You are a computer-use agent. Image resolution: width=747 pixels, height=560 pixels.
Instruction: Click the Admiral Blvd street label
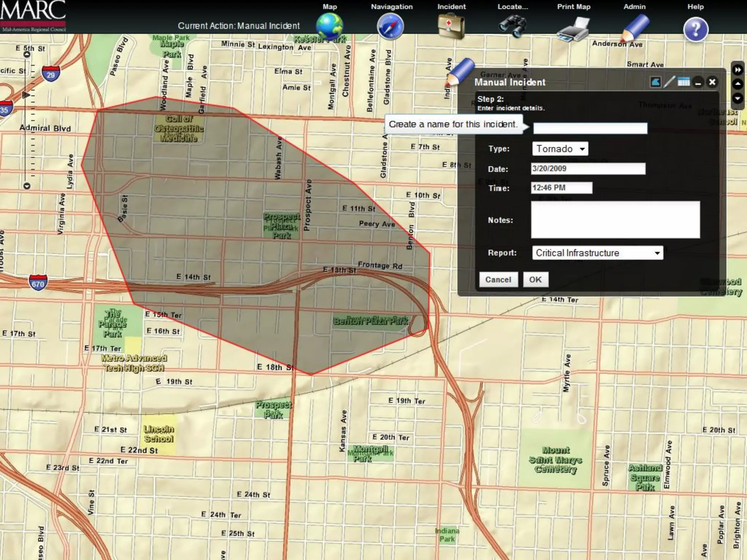click(x=45, y=128)
